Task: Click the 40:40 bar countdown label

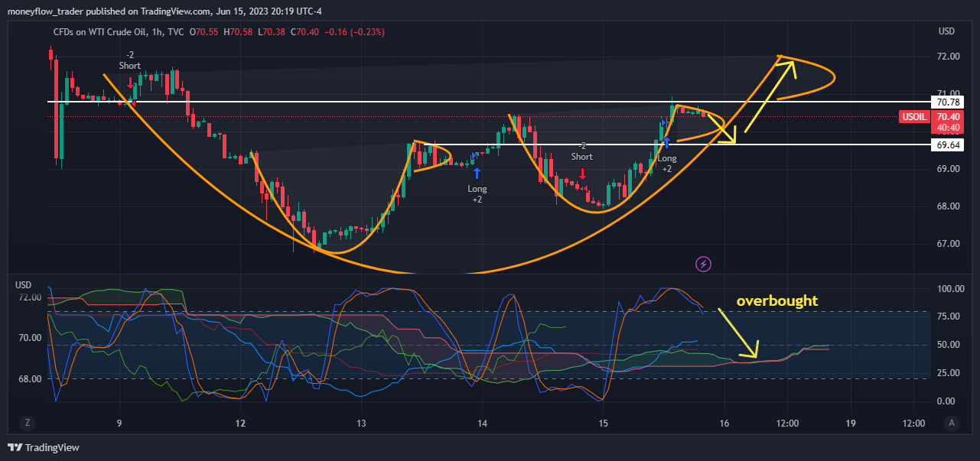Action: [x=949, y=128]
